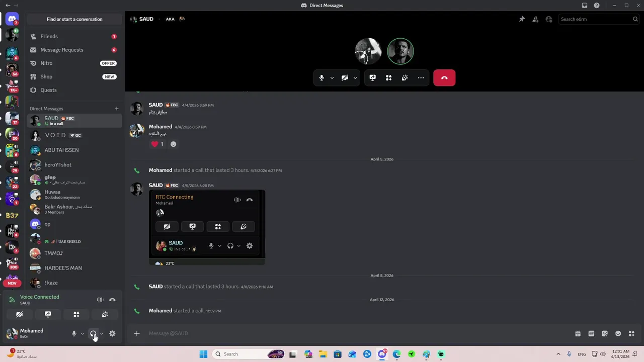Open weather widget showing 22°C

point(21,354)
